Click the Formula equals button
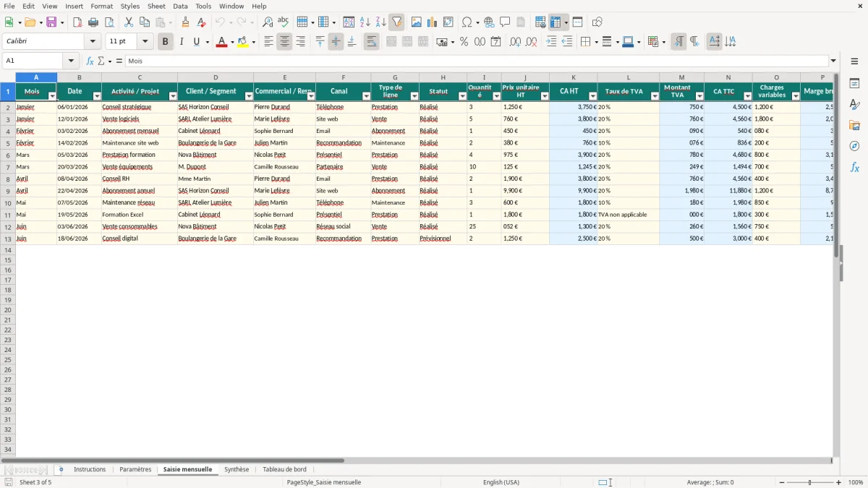 [x=119, y=61]
